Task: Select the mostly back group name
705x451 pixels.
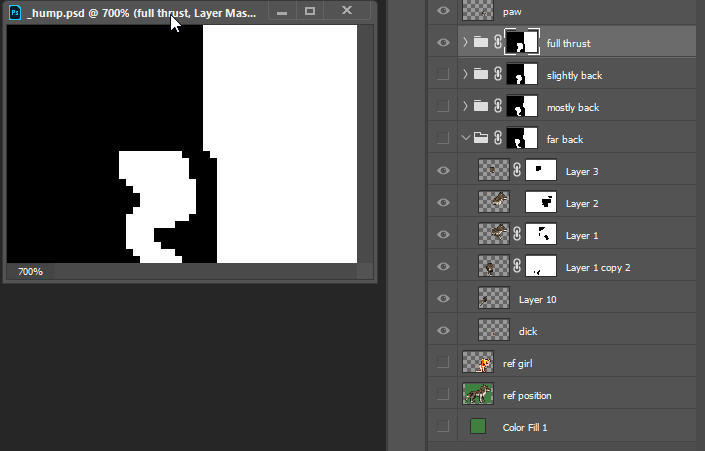Action: [574, 107]
